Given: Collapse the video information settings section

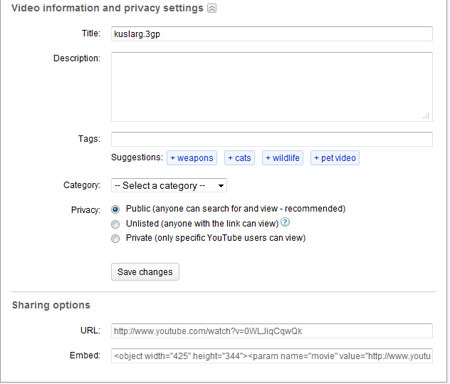Looking at the screenshot, I should [212, 8].
